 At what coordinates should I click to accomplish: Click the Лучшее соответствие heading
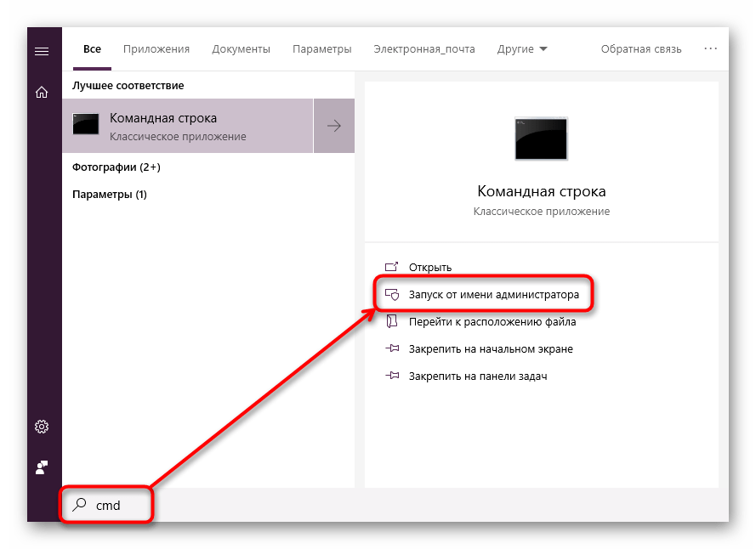pyautogui.click(x=128, y=85)
